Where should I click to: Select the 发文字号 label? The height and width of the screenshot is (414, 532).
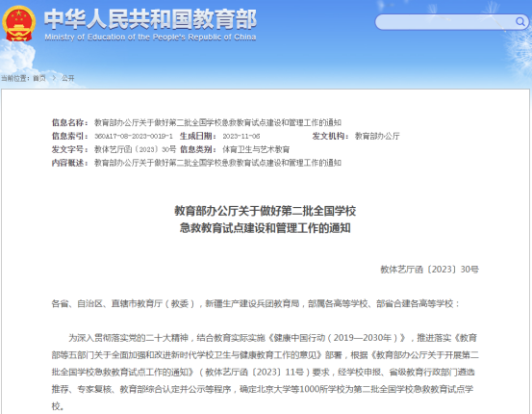(x=70, y=149)
